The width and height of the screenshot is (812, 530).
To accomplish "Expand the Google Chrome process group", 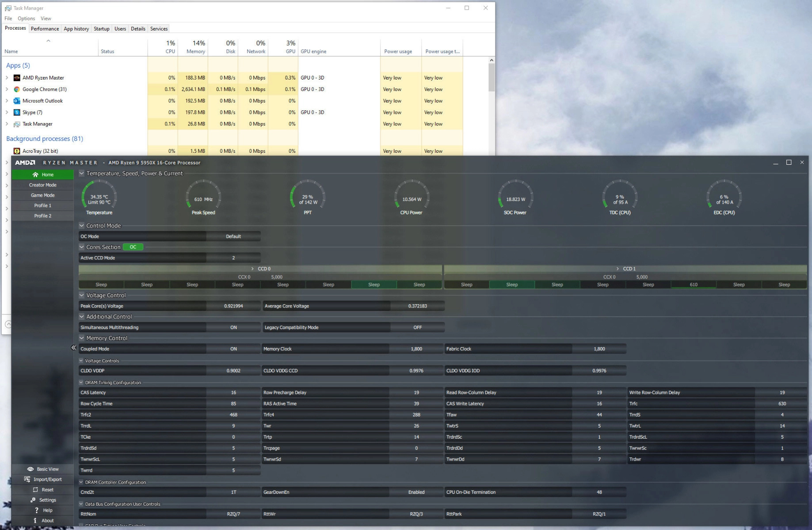I will coord(7,89).
